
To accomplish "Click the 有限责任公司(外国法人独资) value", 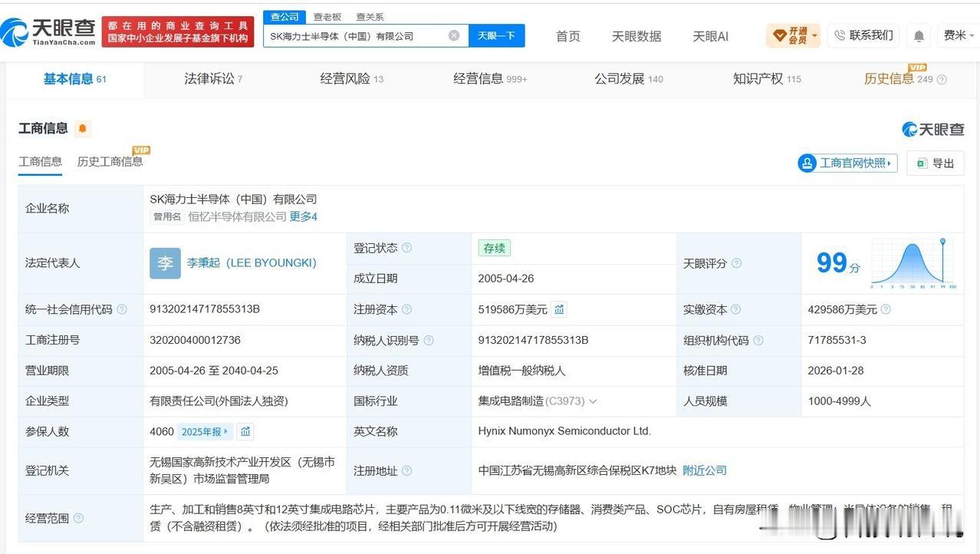I will 219,401.
